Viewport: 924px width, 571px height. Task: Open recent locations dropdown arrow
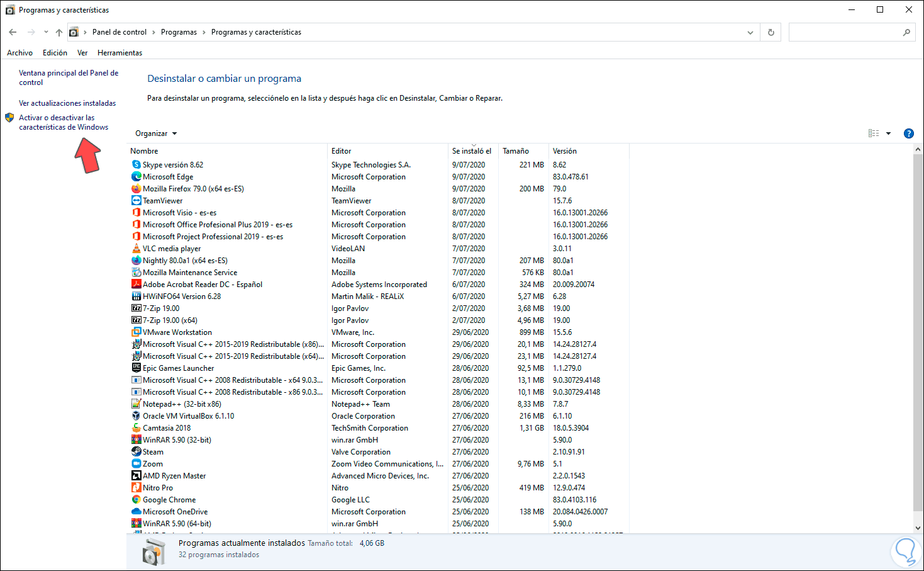point(46,32)
